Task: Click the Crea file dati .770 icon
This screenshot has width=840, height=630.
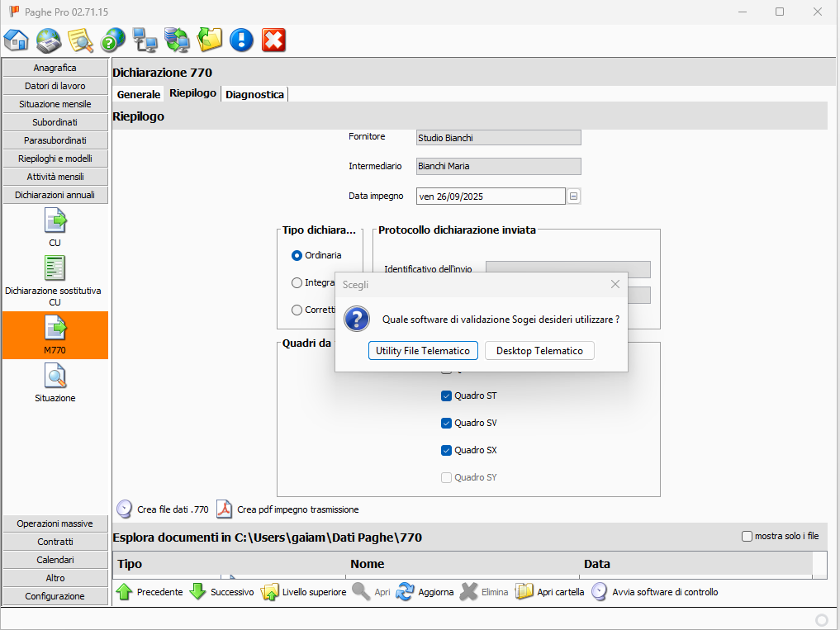Action: tap(124, 509)
